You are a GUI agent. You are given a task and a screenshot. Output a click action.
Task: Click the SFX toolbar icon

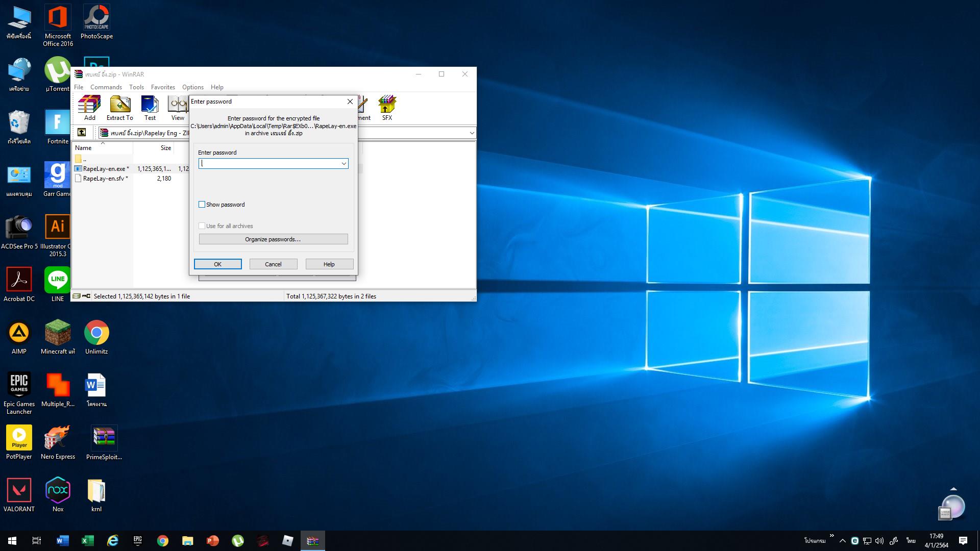pos(387,108)
